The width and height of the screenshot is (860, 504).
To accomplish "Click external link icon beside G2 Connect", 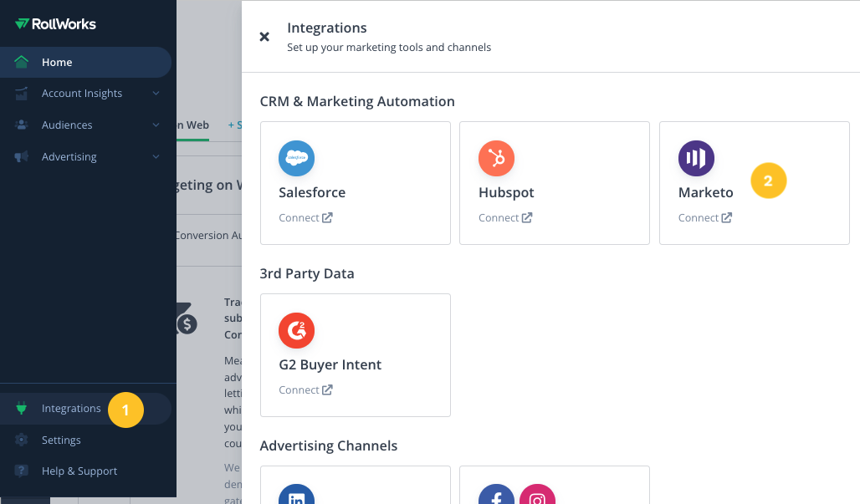I will (x=327, y=389).
